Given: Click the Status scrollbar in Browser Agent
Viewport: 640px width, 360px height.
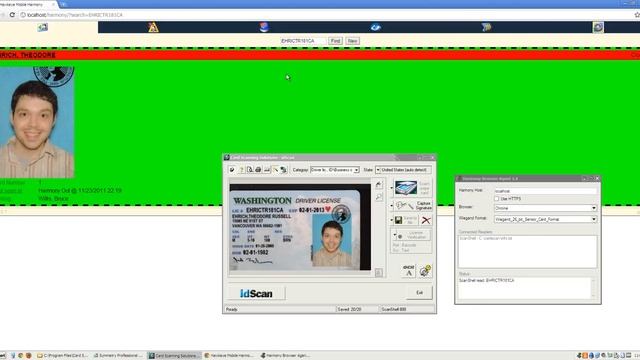Looking at the screenshot, I should pyautogui.click(x=593, y=288).
